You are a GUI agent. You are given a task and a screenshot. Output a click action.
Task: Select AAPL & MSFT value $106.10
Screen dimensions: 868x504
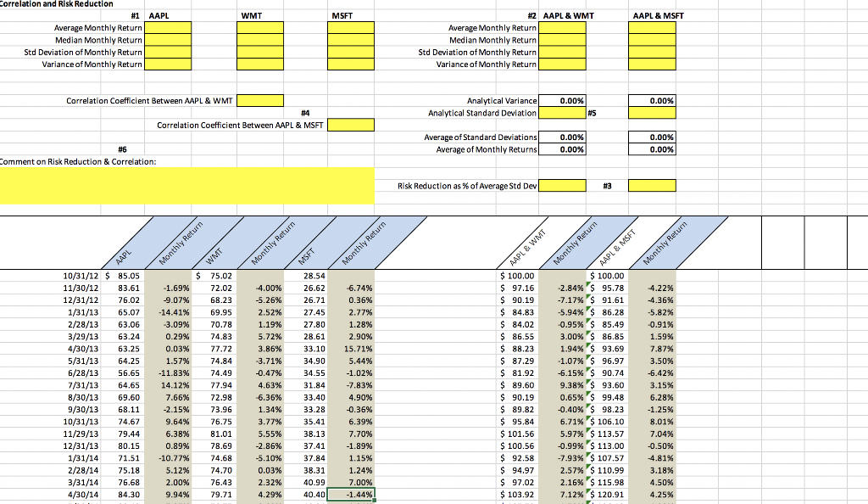[x=607, y=422]
